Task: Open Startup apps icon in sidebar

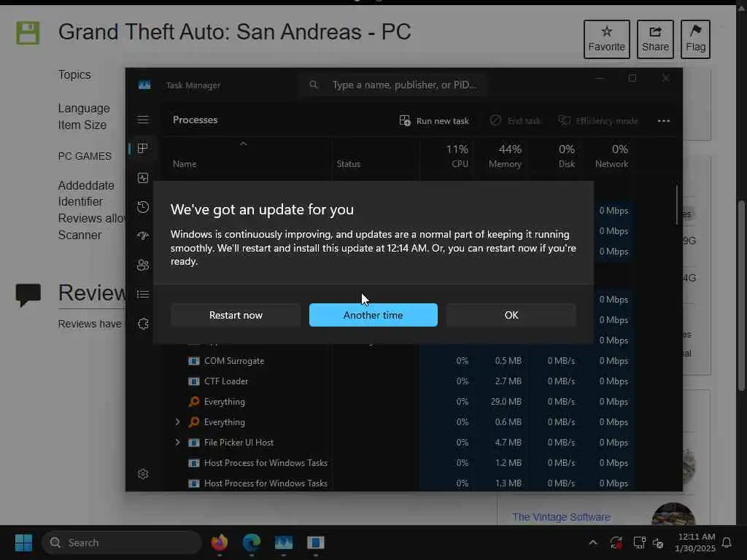Action: click(143, 236)
